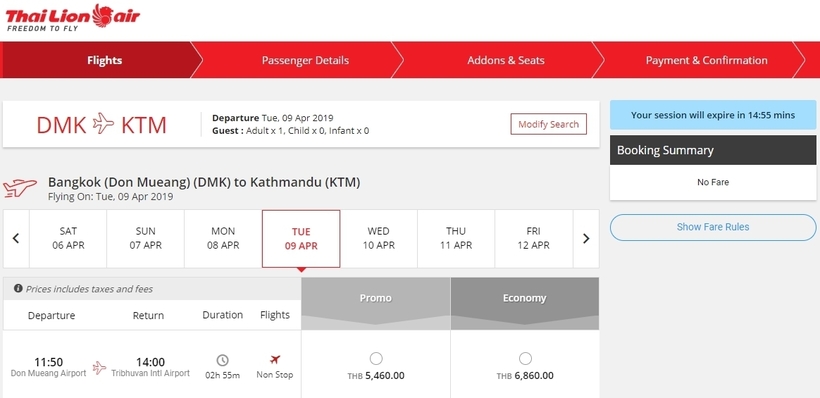Select the FRI 12 APR date cell
The image size is (820, 398).
click(x=533, y=238)
